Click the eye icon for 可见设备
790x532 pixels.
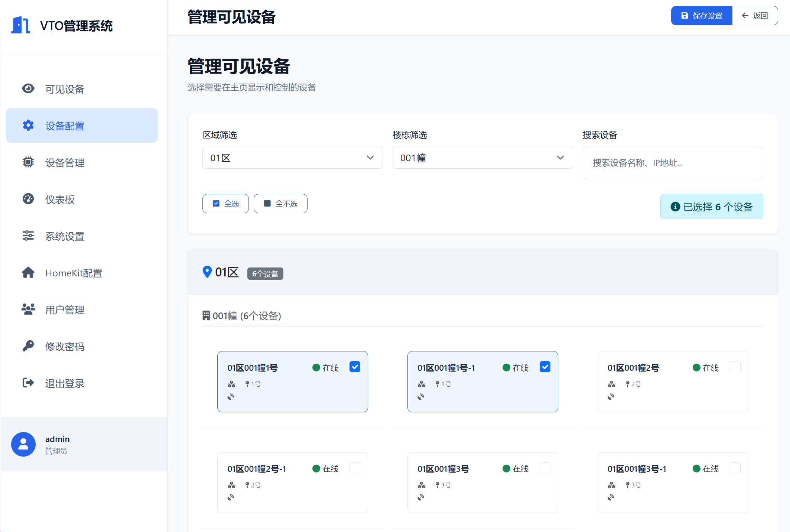(28, 88)
